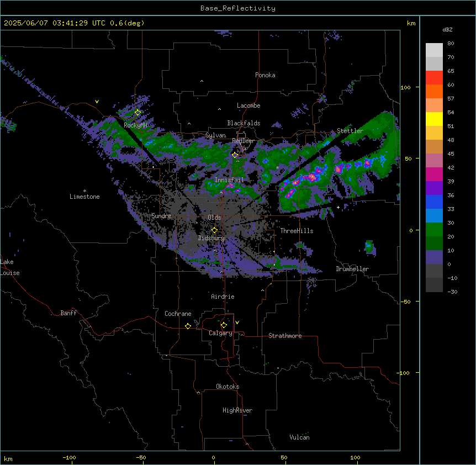Choose the pink 42-45 dBZ legend swatch
The height and width of the screenshot is (465, 476).
pyautogui.click(x=434, y=161)
